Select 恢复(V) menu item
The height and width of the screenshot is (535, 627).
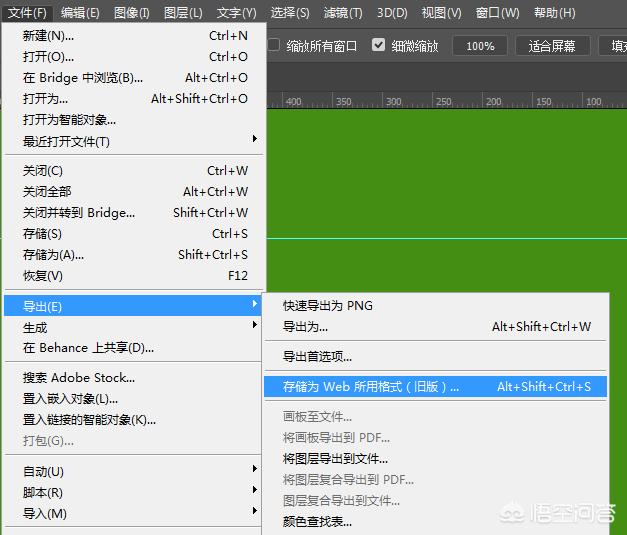click(x=135, y=275)
